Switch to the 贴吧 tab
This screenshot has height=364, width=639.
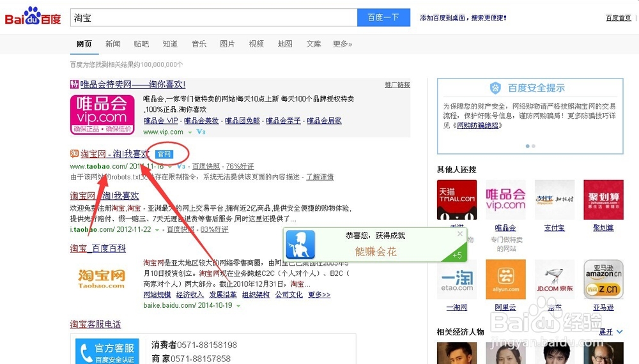(141, 44)
